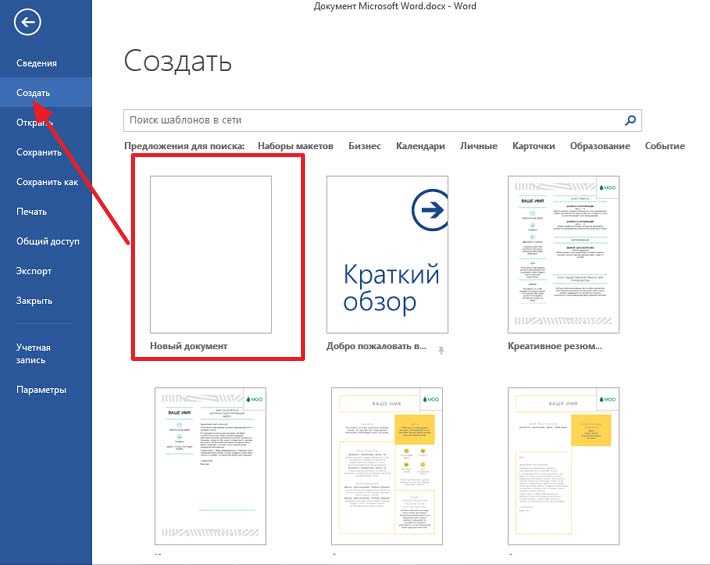Click the online template search field
710x565 pixels.
click(383, 120)
